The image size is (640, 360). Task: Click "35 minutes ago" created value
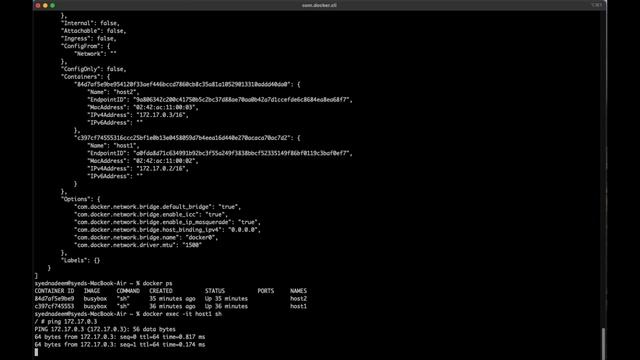[172, 299]
